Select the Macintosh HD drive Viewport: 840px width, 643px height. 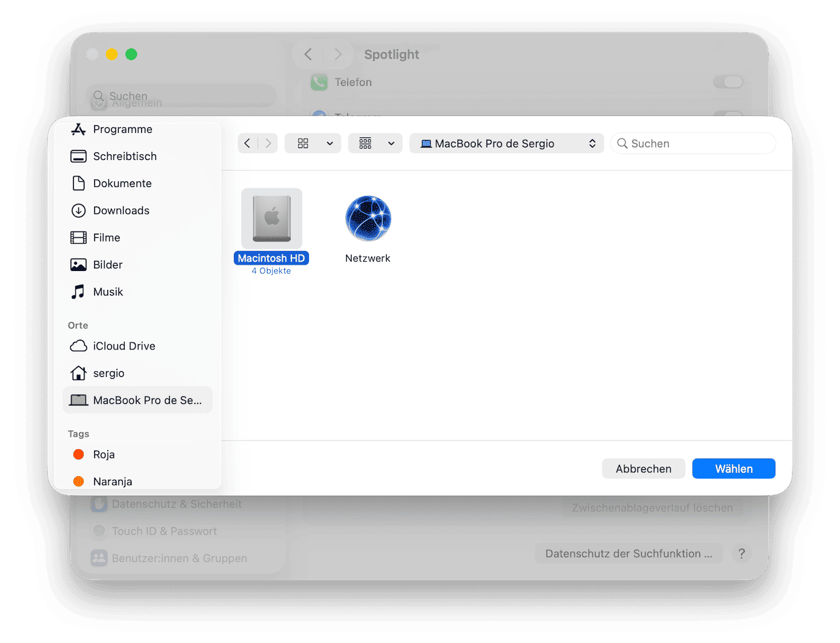click(x=271, y=218)
